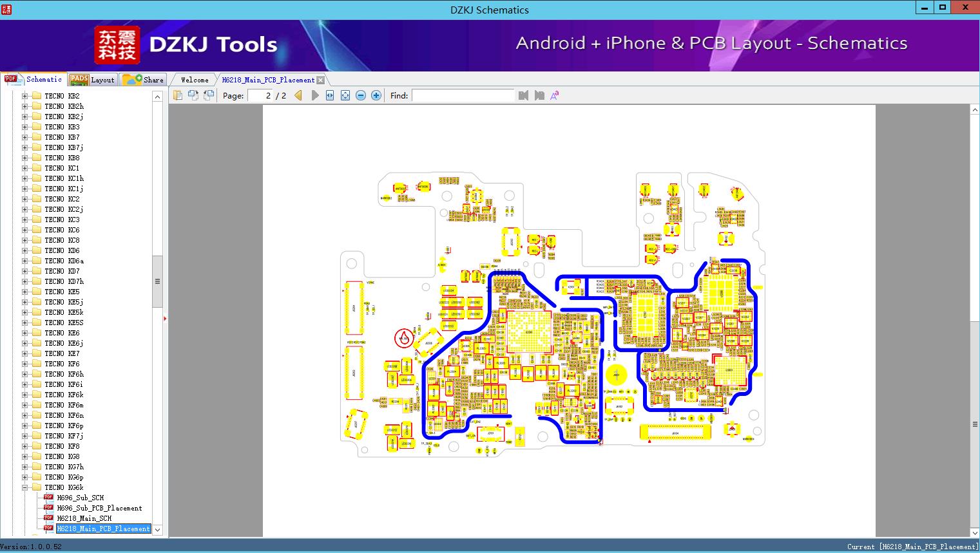The height and width of the screenshot is (553, 980).
Task: Select the TECNO KG7h folder label
Action: pyautogui.click(x=64, y=467)
